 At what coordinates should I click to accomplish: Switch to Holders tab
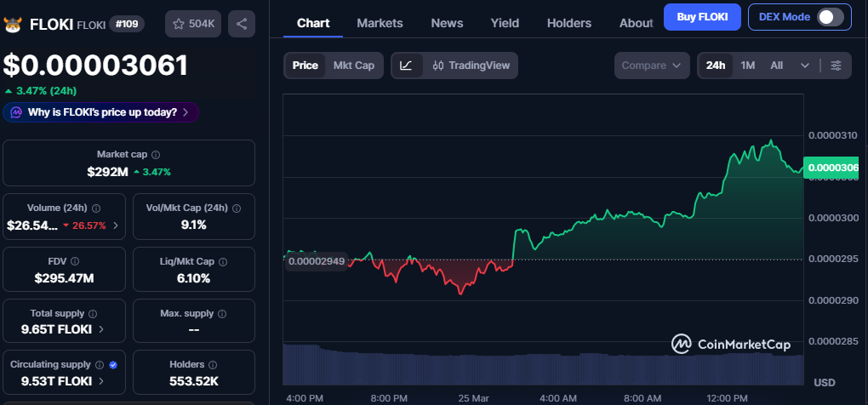pos(569,23)
